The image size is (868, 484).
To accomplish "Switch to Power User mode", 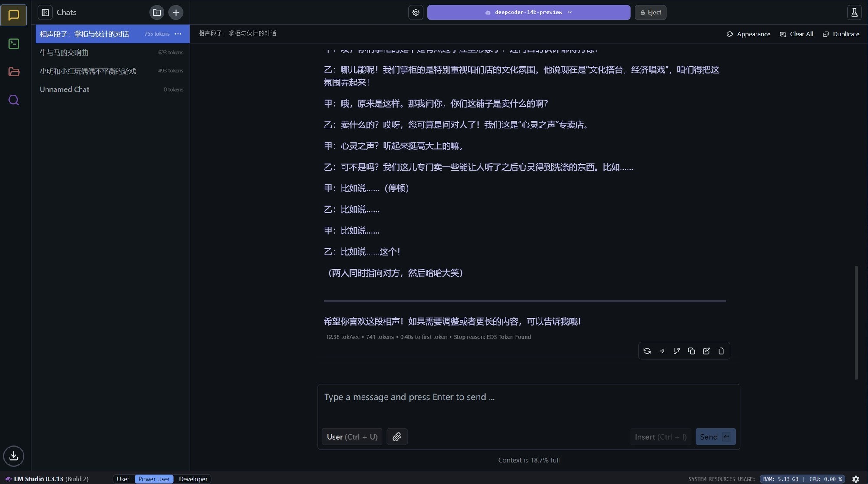I will pyautogui.click(x=154, y=479).
